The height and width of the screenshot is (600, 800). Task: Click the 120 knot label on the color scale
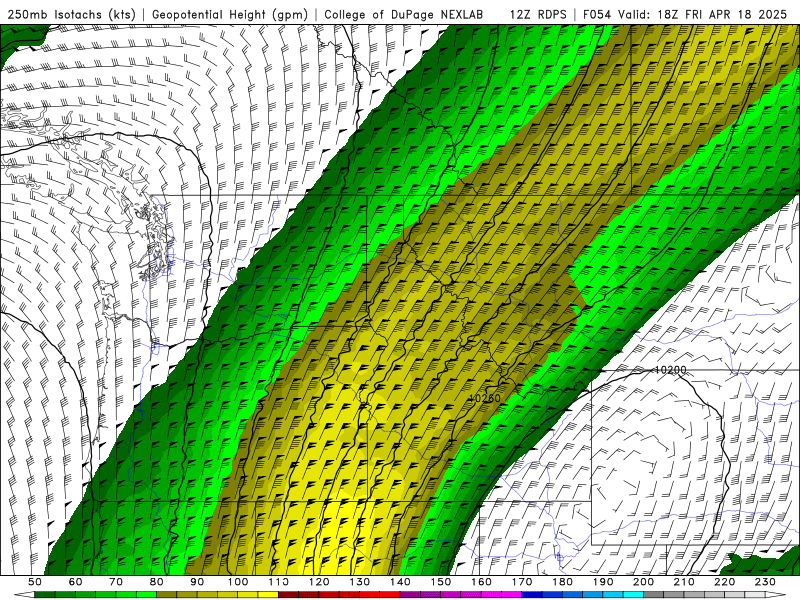click(x=319, y=582)
